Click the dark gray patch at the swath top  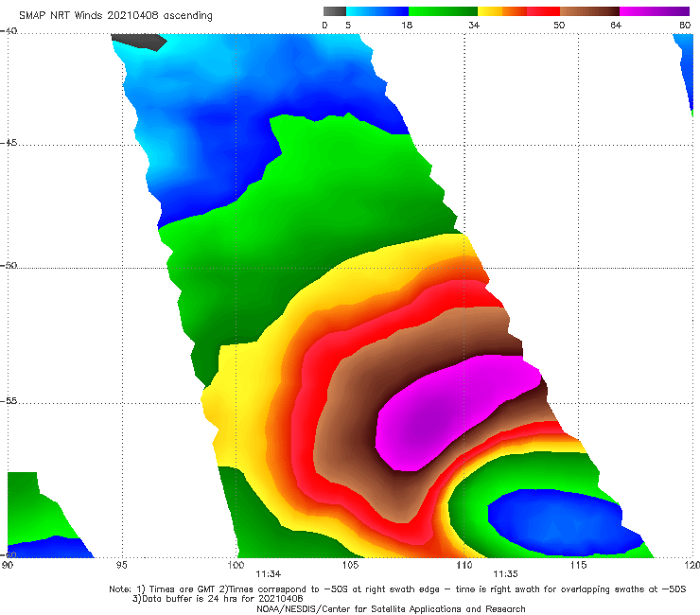[139, 42]
